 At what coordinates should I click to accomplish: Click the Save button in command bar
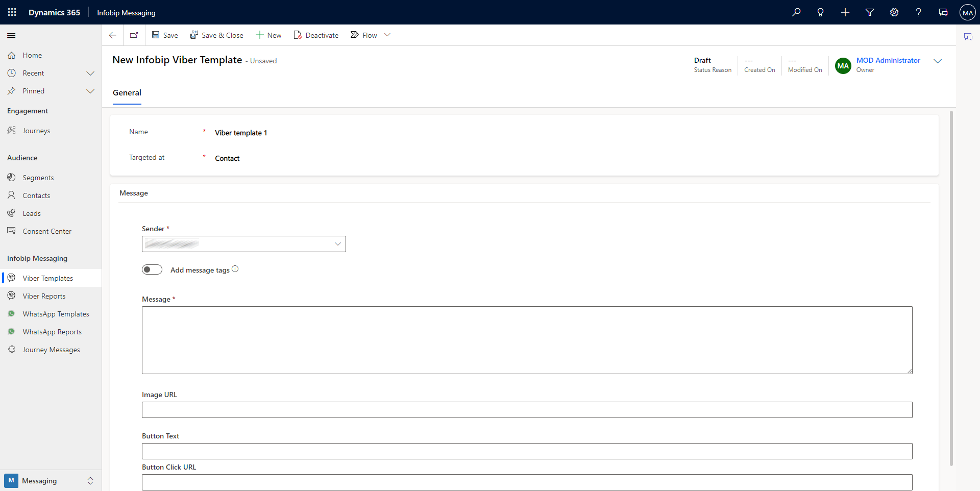click(165, 35)
